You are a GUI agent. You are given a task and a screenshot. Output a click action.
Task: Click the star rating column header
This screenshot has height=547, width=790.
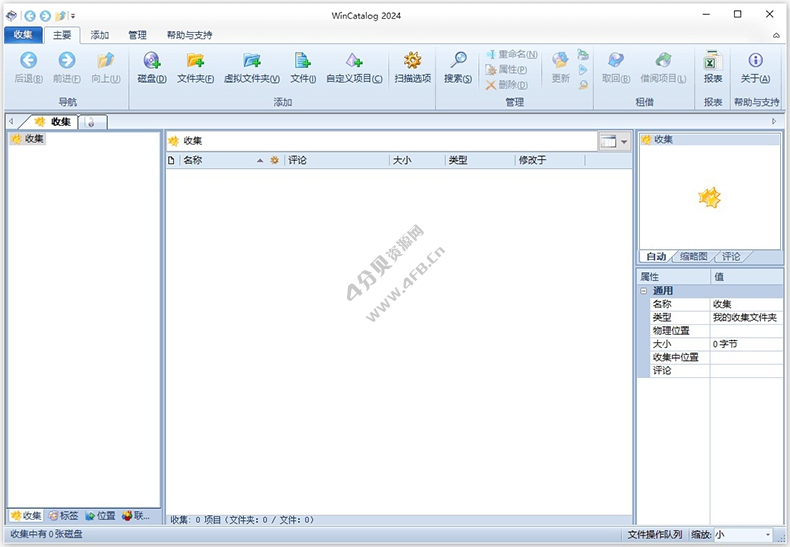(x=275, y=160)
